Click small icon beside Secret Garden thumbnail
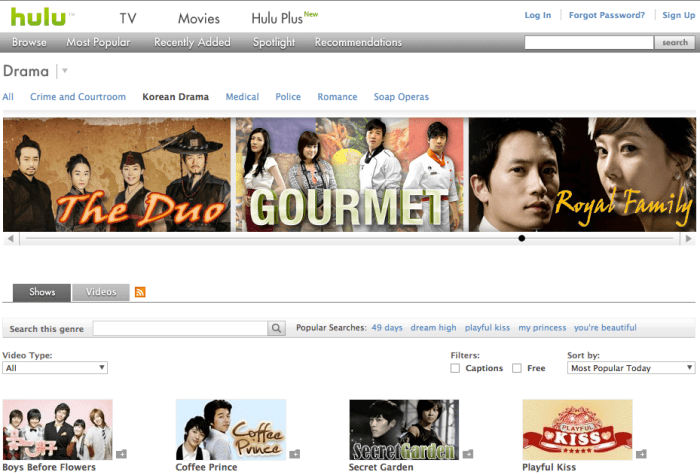The width and height of the screenshot is (700, 475). coord(467,454)
